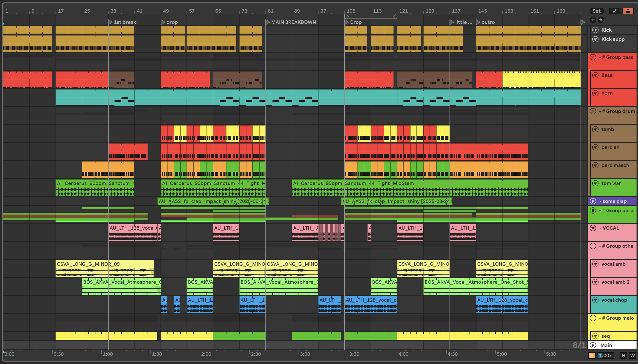Fold the seq track
The height and width of the screenshot is (364, 638).
[x=595, y=336]
